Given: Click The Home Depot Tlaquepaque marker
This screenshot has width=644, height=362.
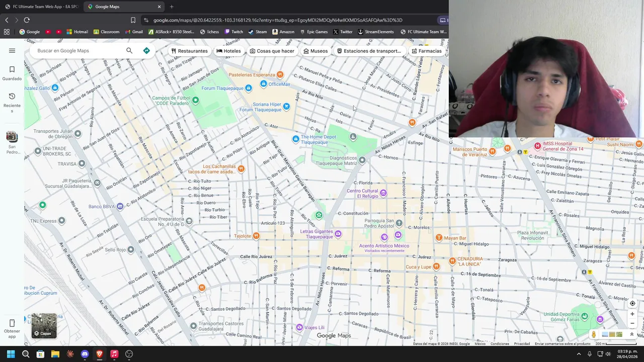Looking at the screenshot, I should click(296, 139).
